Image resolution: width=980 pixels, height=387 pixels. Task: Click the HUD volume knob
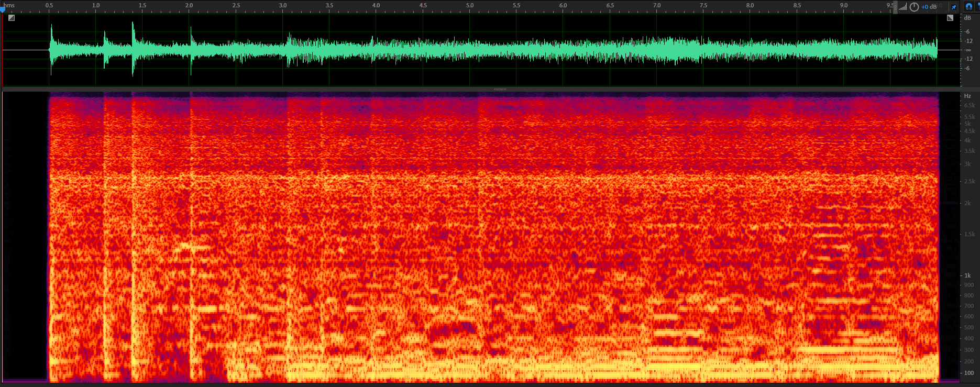(x=914, y=7)
